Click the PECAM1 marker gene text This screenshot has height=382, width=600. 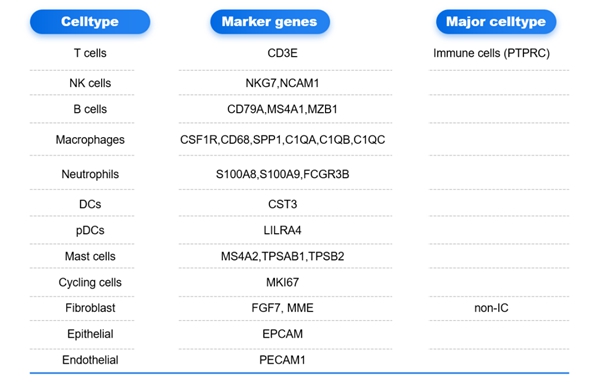pyautogui.click(x=282, y=360)
